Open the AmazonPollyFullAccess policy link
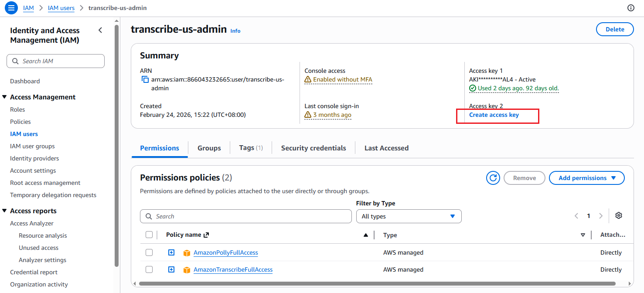The width and height of the screenshot is (644, 293). click(x=226, y=252)
